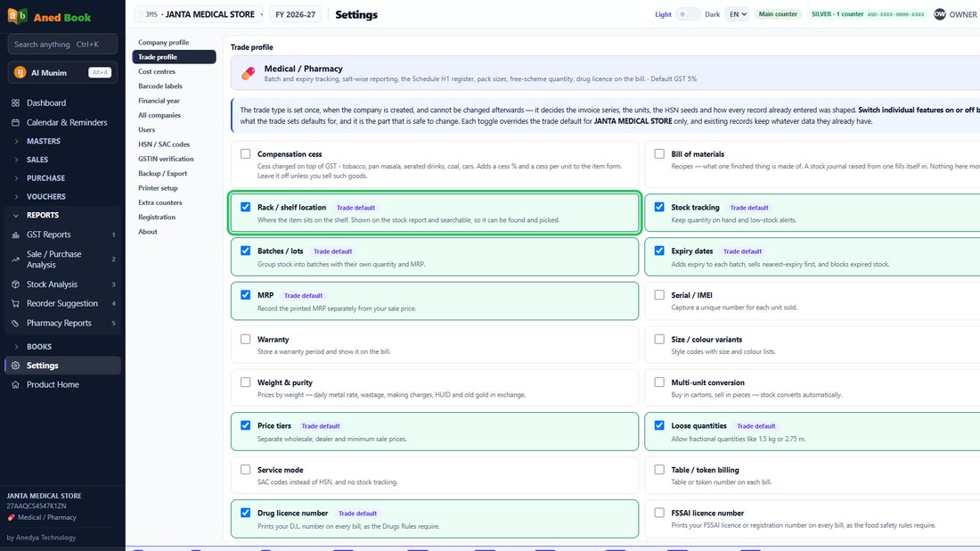Viewport: 980px width, 551px height.
Task: Open Users settings tab
Action: point(175,130)
